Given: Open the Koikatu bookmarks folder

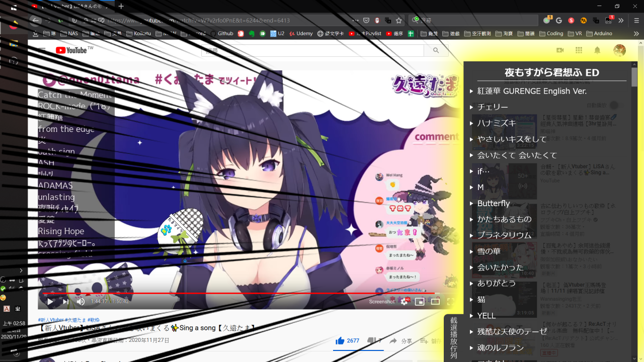Looking at the screenshot, I should [139, 34].
